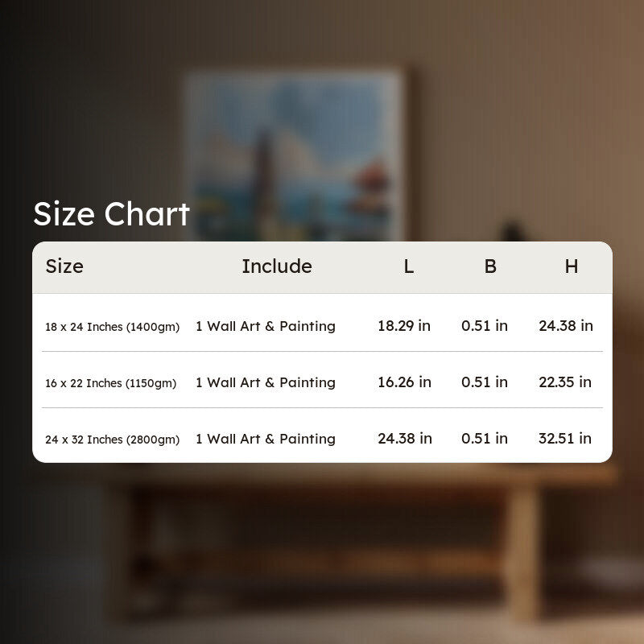The height and width of the screenshot is (644, 644).
Task: Click the H column header
Action: click(572, 266)
